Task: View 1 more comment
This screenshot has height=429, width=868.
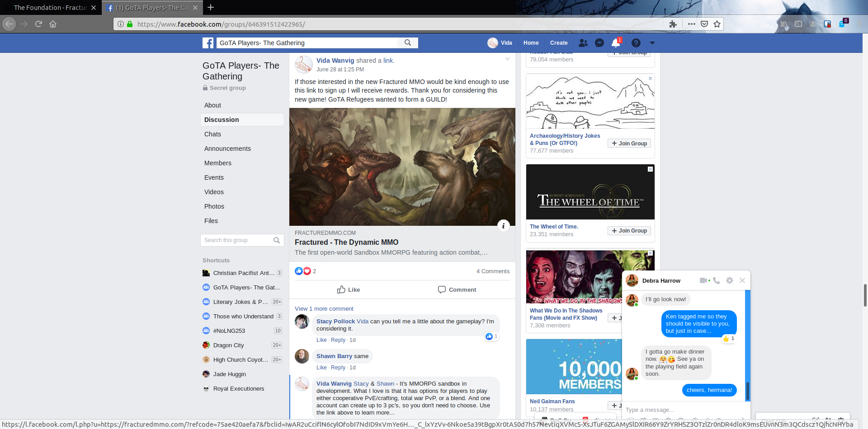Action: (324, 308)
